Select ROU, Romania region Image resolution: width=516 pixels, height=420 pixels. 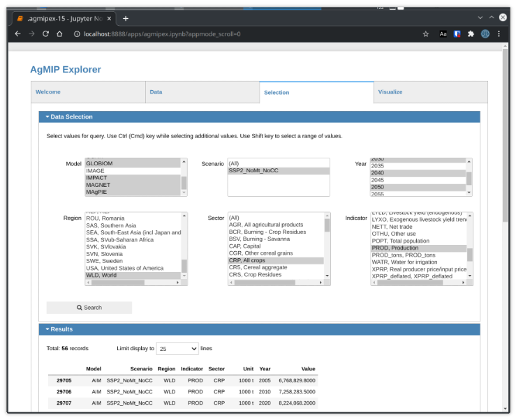coord(133,218)
